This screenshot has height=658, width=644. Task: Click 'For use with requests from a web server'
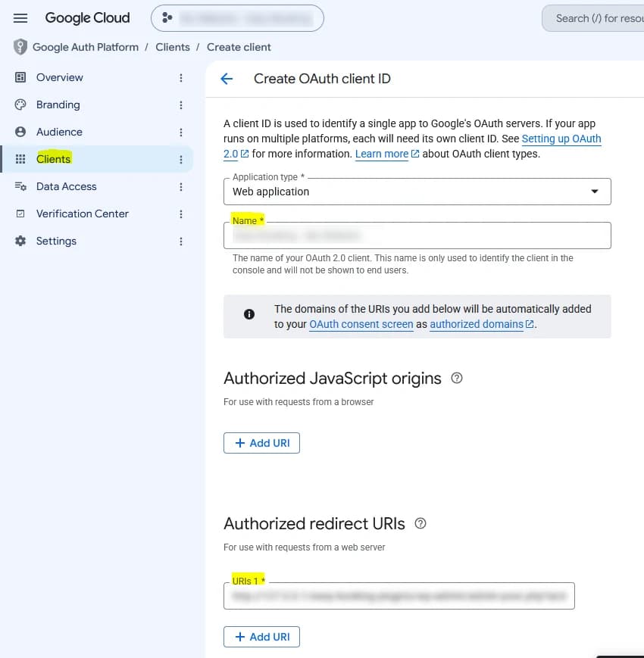point(304,547)
